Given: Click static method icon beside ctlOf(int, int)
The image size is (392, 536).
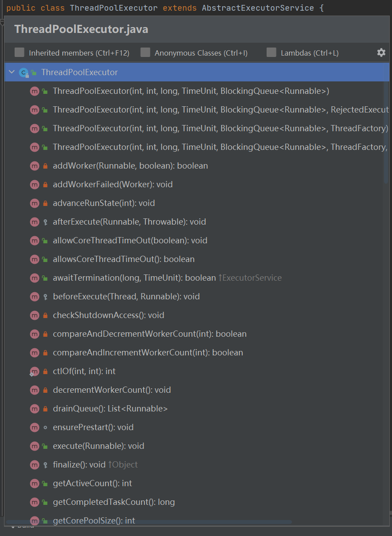Looking at the screenshot, I should click(35, 371).
